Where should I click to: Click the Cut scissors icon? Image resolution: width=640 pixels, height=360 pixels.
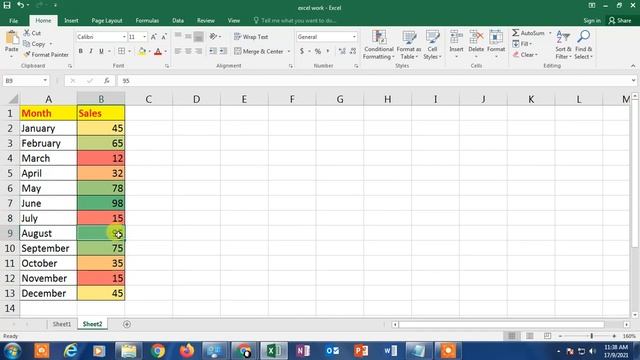pyautogui.click(x=27, y=33)
